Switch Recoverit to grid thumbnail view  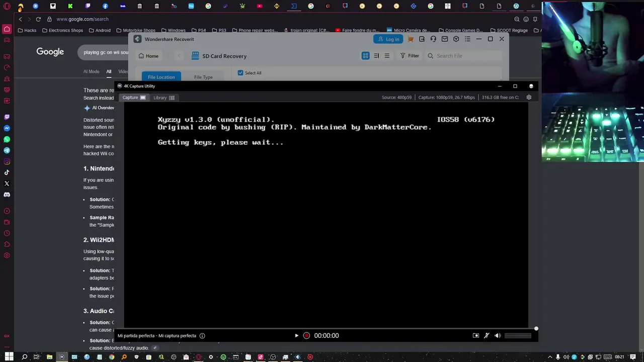[365, 56]
